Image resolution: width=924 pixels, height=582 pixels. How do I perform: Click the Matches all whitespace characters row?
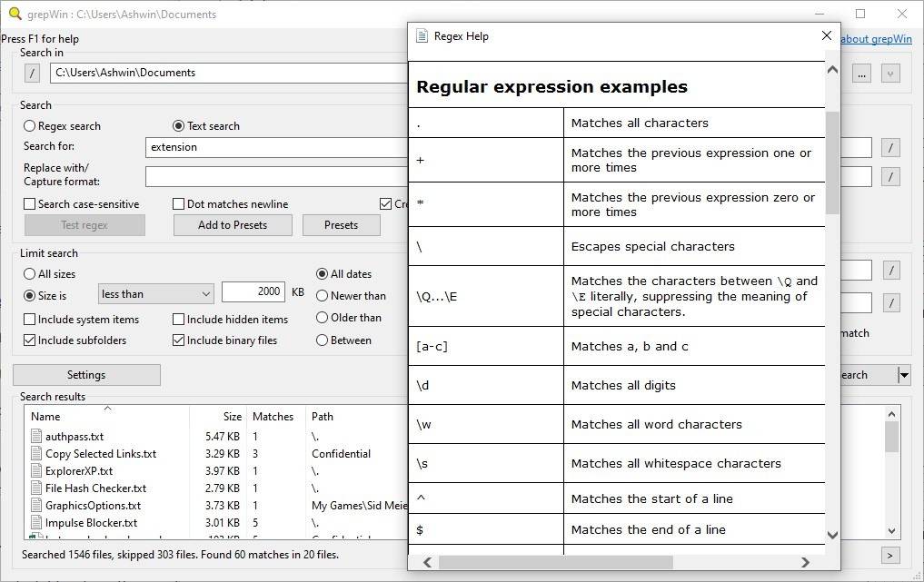(x=616, y=464)
